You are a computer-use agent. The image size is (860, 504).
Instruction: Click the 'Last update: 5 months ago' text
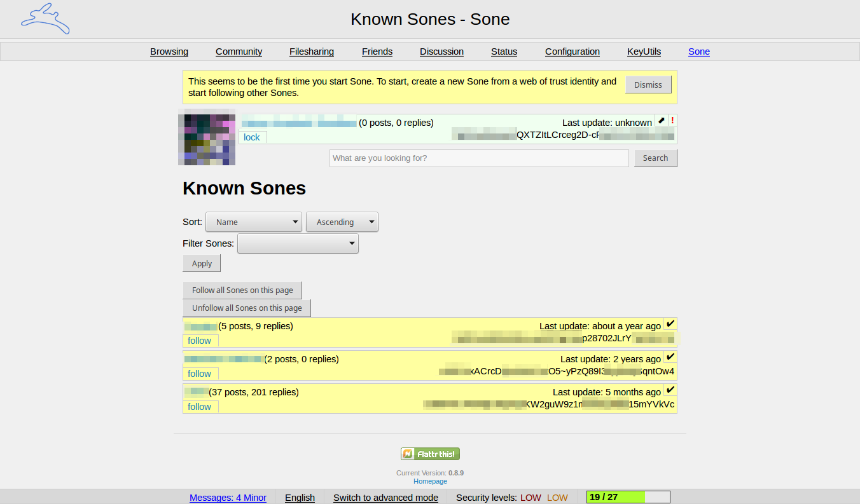tap(607, 392)
